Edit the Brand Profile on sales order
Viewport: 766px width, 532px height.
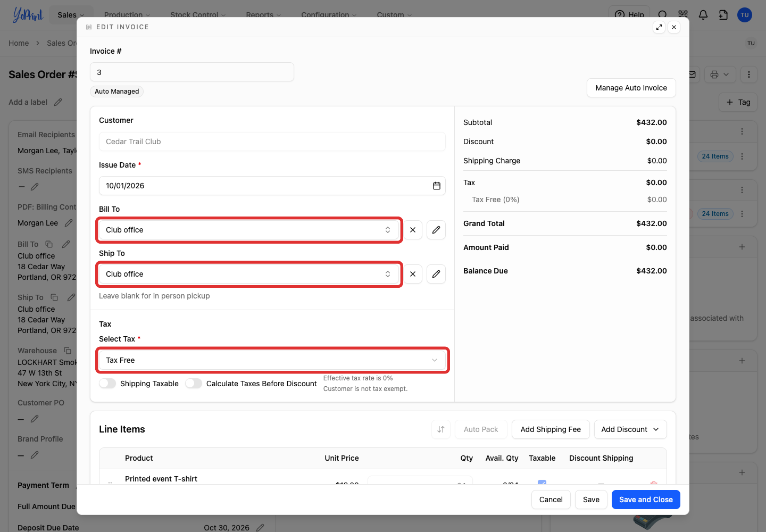click(35, 455)
